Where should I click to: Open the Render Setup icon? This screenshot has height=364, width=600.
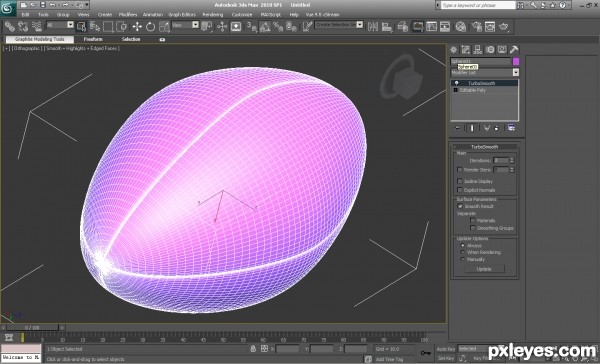click(476, 26)
